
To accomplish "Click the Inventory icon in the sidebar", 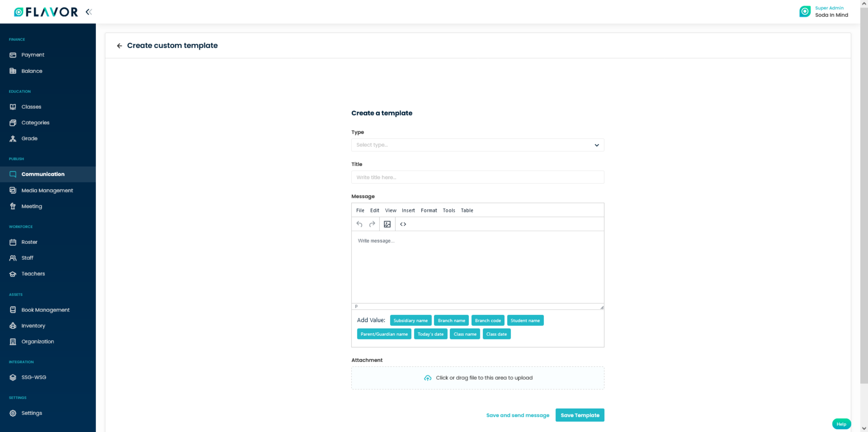I will tap(13, 326).
